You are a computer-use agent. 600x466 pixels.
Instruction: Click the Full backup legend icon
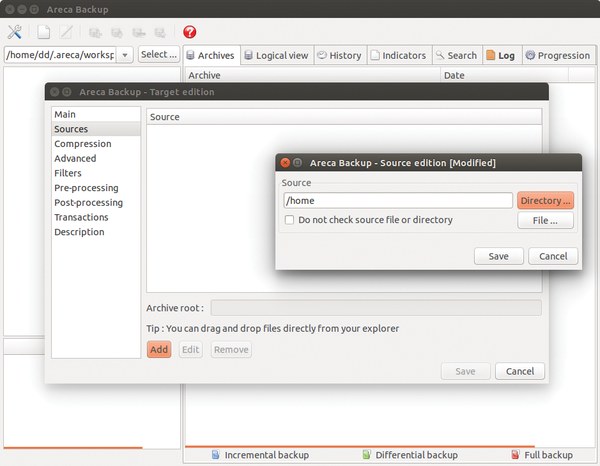(x=515, y=455)
